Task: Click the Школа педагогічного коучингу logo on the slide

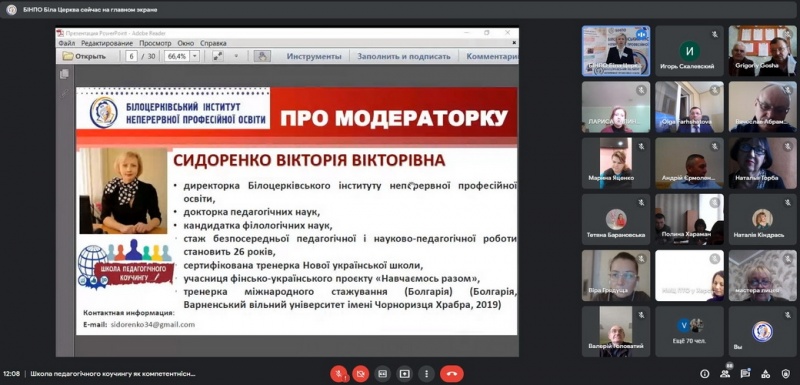Action: click(126, 264)
